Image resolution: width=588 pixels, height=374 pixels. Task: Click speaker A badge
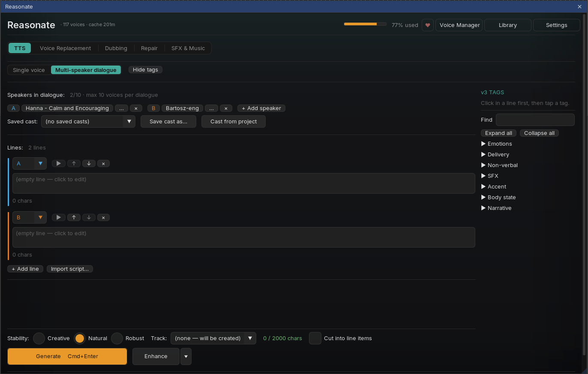(x=14, y=108)
